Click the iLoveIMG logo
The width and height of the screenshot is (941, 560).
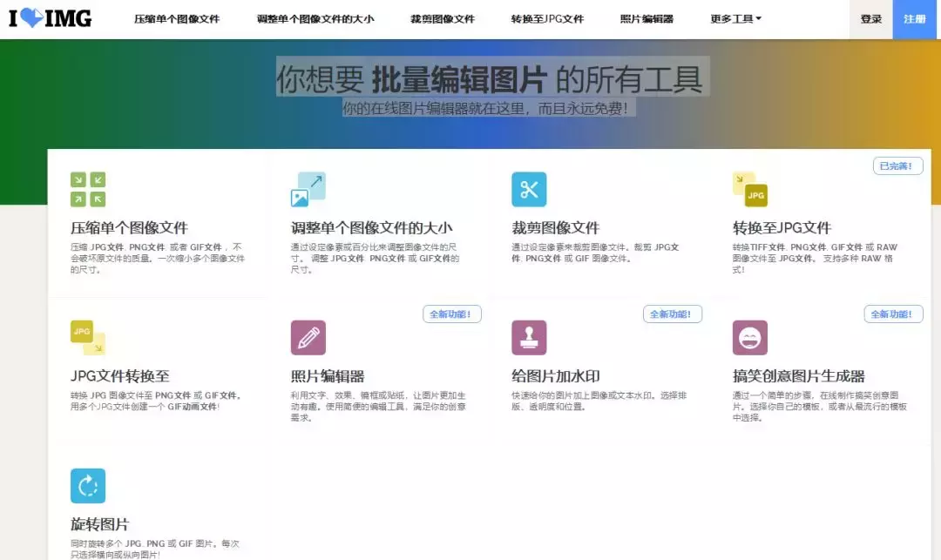click(x=50, y=18)
